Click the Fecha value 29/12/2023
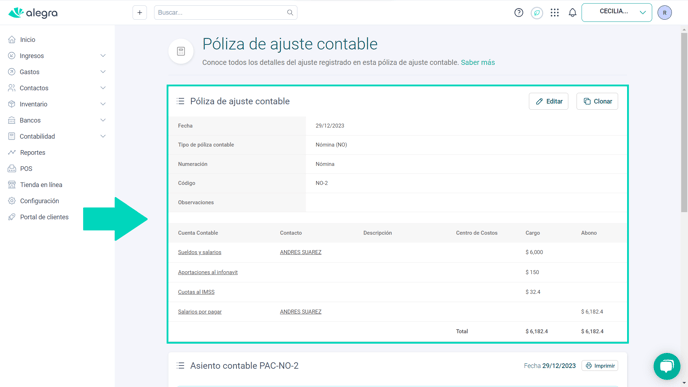688x387 pixels. (x=330, y=125)
